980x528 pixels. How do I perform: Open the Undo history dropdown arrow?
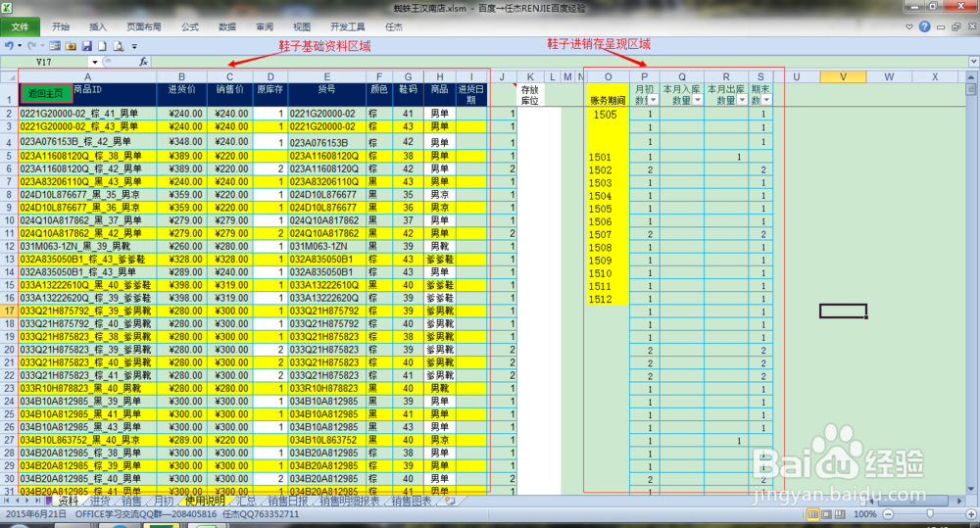[20, 46]
